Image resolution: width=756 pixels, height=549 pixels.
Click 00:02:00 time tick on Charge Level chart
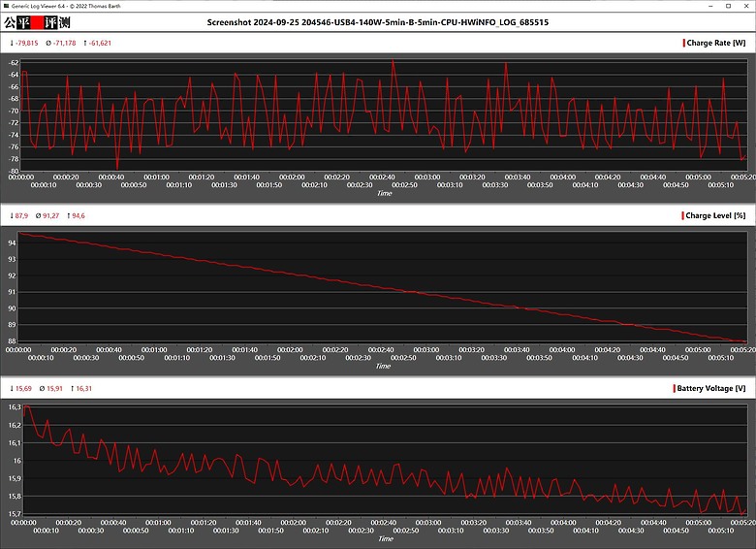coord(290,350)
